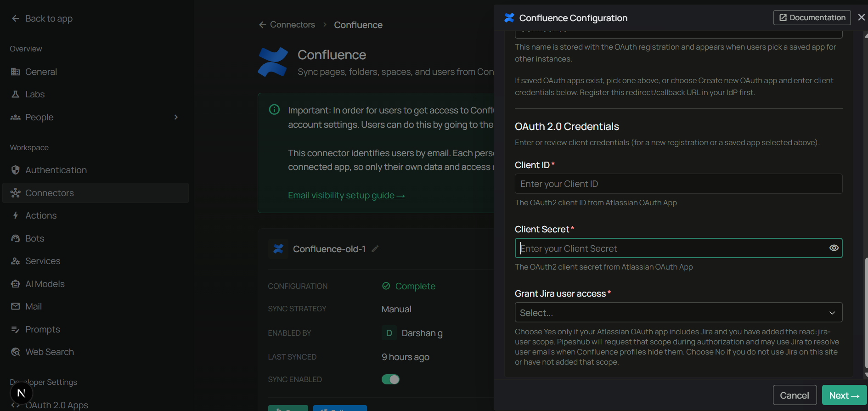Click the Confluence-old-1 instance name

pyautogui.click(x=329, y=248)
